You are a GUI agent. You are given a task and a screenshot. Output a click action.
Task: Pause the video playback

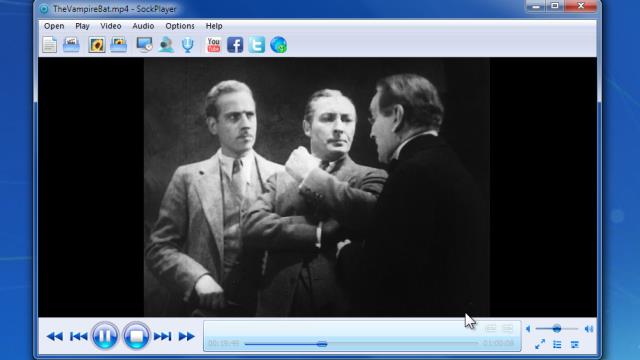[104, 336]
